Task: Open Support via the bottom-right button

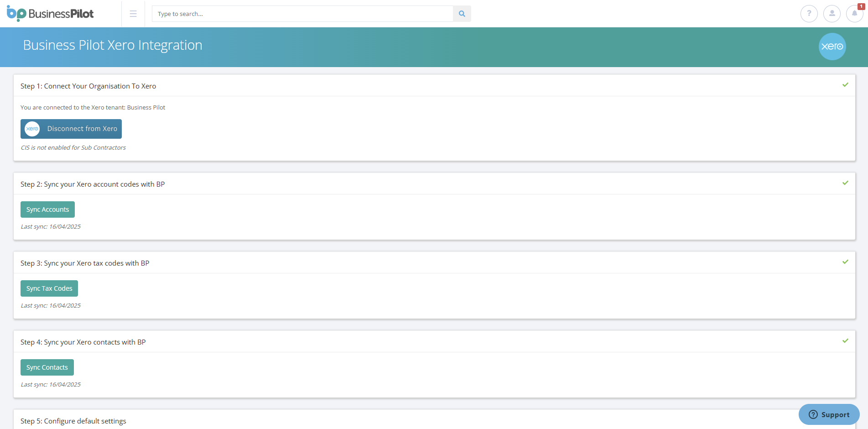Action: pos(829,414)
